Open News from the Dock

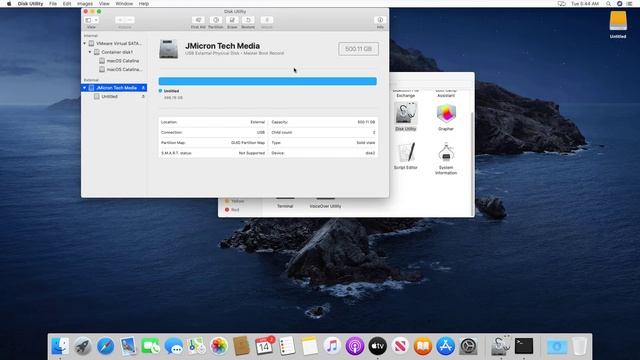(400, 346)
